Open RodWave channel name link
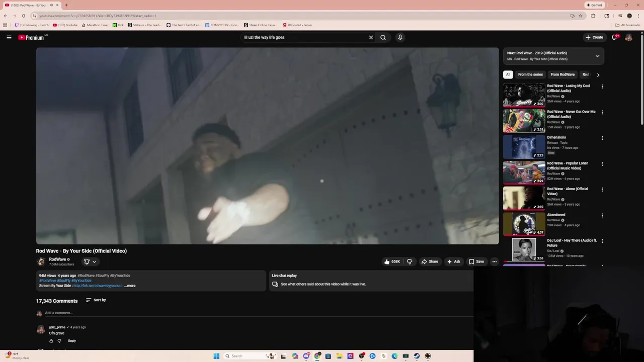Viewport: 644px width, 362px height. click(x=57, y=259)
